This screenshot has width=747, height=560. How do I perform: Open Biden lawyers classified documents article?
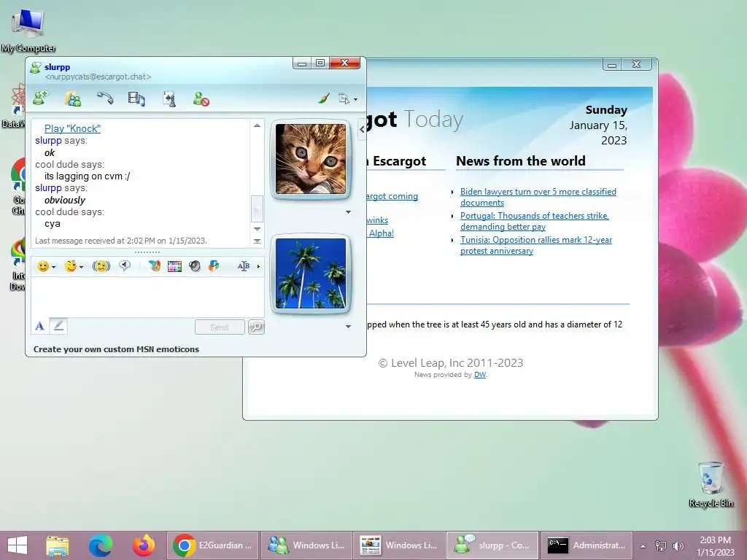pyautogui.click(x=538, y=197)
